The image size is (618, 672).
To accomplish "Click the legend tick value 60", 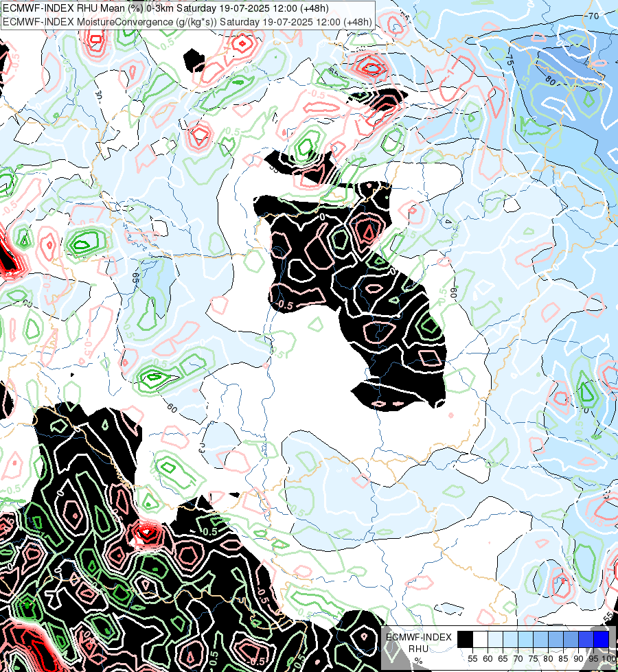I will [x=488, y=659].
